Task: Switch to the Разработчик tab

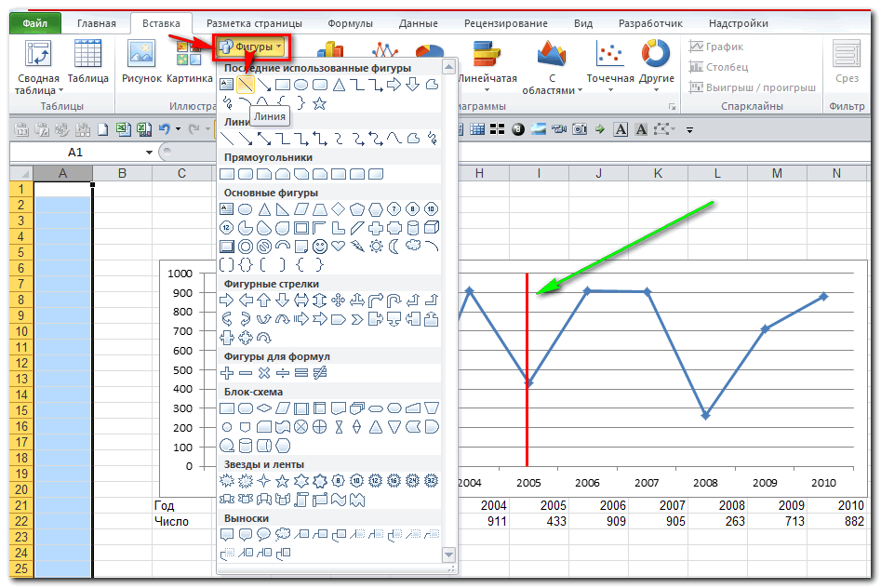Action: [x=650, y=23]
